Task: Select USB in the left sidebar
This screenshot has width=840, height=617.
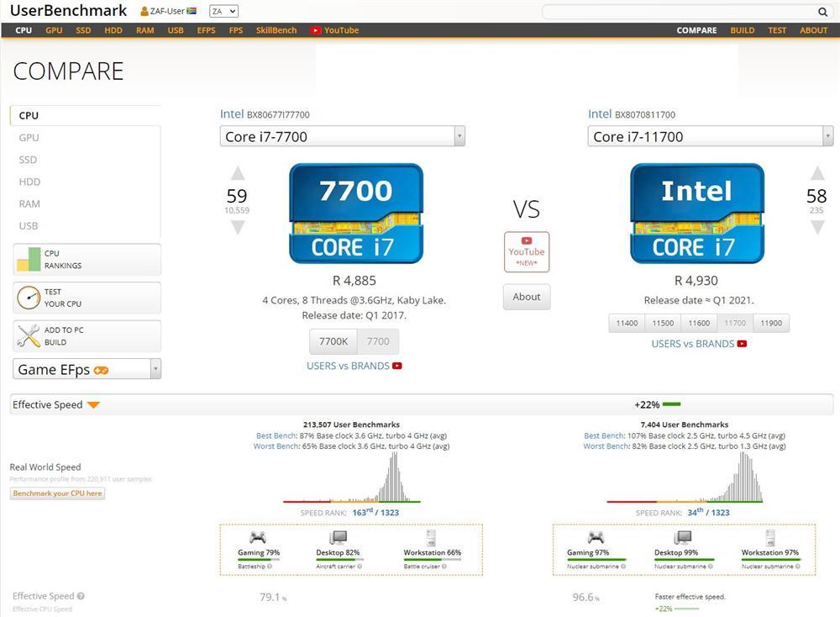Action: tap(29, 225)
